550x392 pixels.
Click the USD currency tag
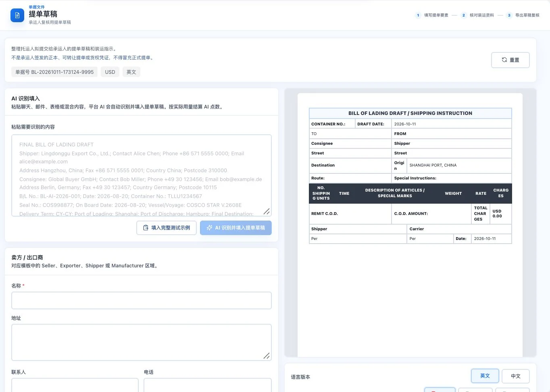pyautogui.click(x=110, y=72)
